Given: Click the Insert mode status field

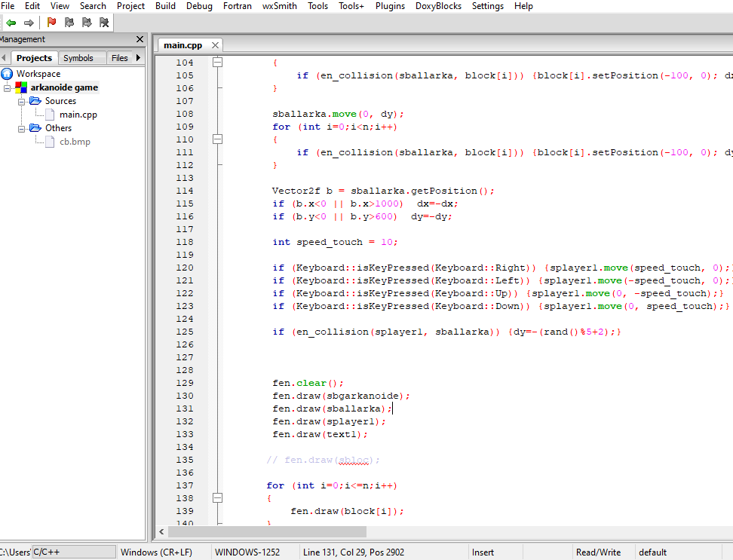Looking at the screenshot, I should click(483, 552).
